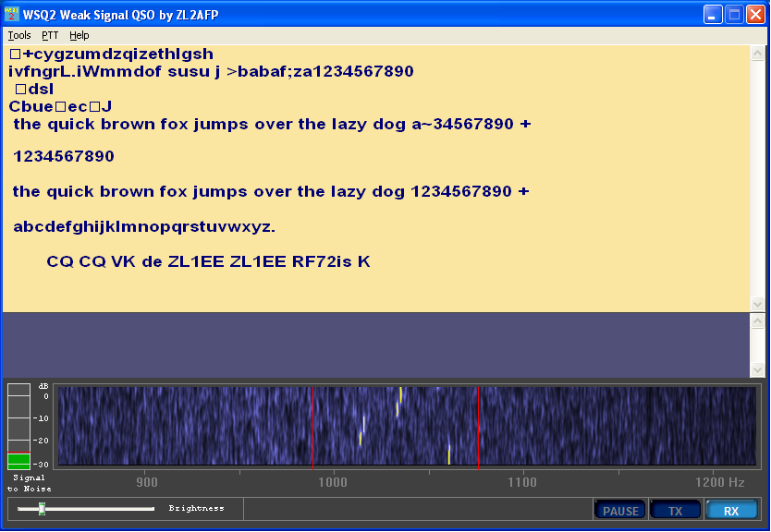The image size is (771, 532).
Task: Open the PTT menu
Action: point(50,35)
